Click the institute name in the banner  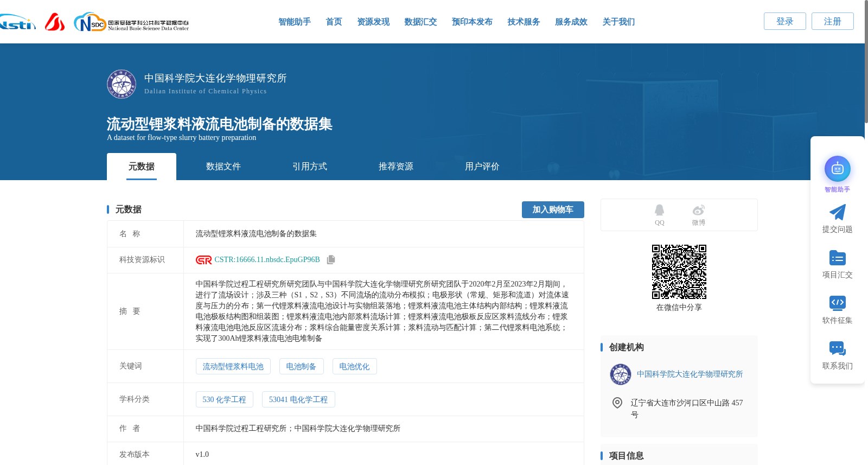point(215,78)
